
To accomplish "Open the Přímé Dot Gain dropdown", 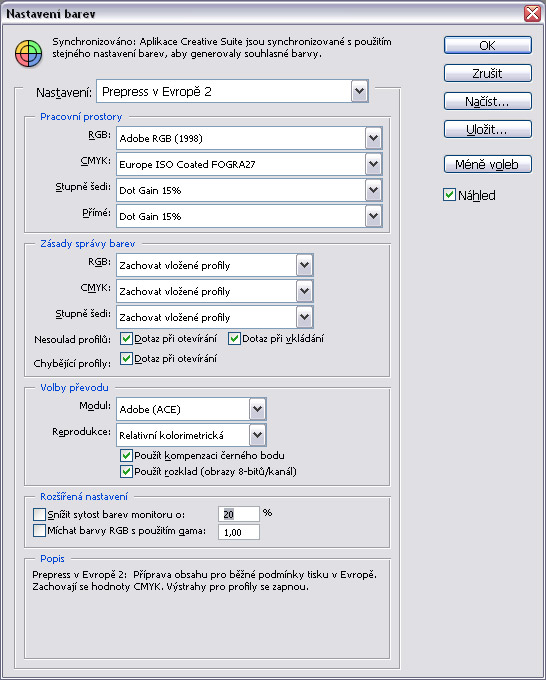I will 249,216.
